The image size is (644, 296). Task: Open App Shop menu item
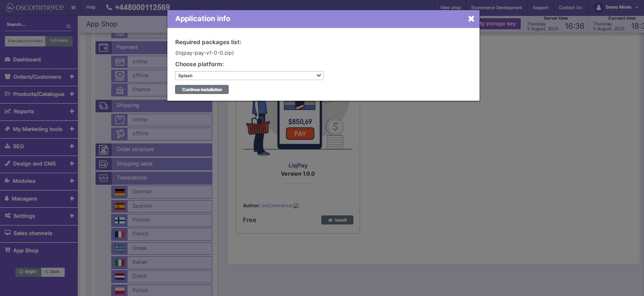[x=38, y=250]
